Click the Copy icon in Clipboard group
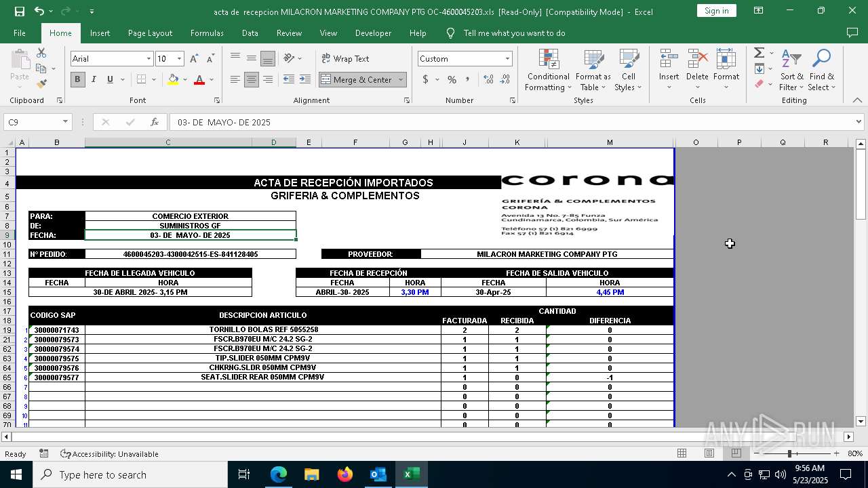Viewport: 868px width, 488px height. point(41,68)
